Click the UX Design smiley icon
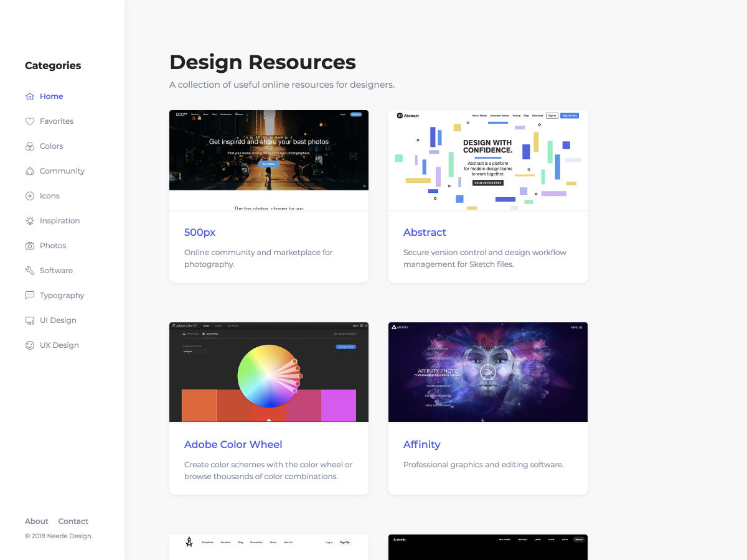The height and width of the screenshot is (560, 747). coord(29,345)
